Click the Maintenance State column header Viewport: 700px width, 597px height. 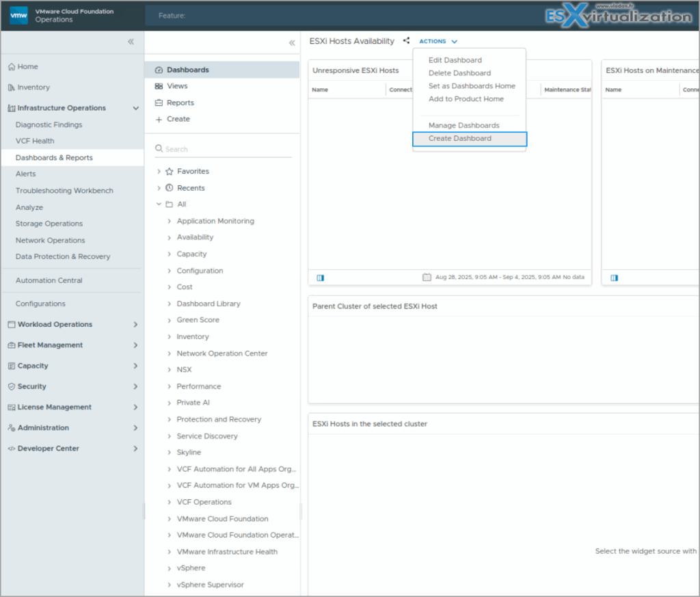click(567, 90)
